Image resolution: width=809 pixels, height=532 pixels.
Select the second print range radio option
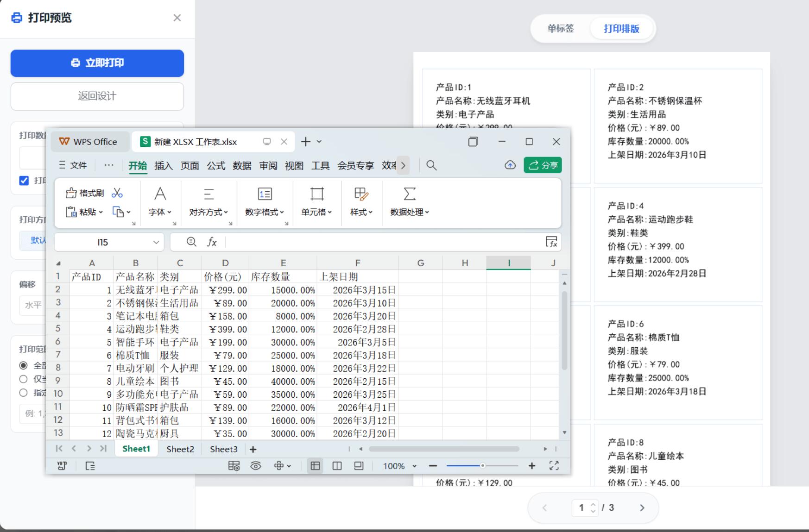pyautogui.click(x=24, y=379)
